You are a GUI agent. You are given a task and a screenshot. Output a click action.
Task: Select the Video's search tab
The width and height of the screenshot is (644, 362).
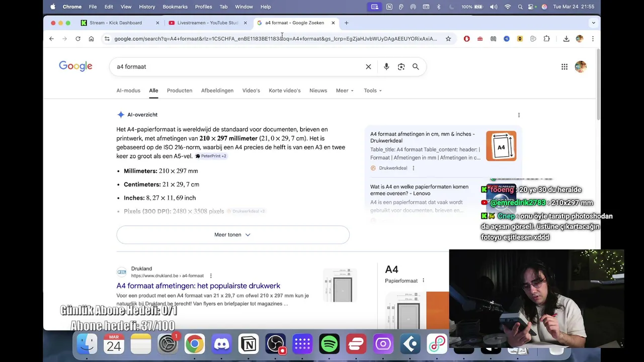[251, 90]
